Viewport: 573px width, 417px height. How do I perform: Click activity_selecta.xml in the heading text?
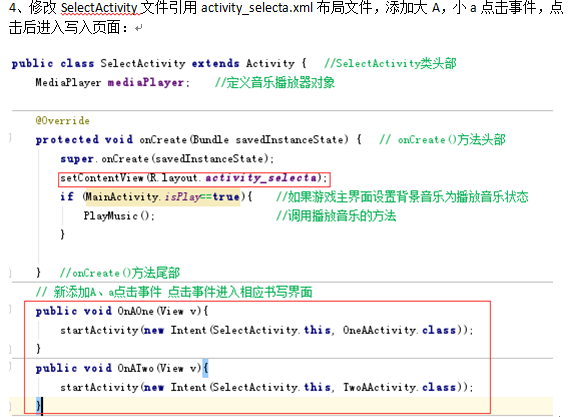coord(257,8)
